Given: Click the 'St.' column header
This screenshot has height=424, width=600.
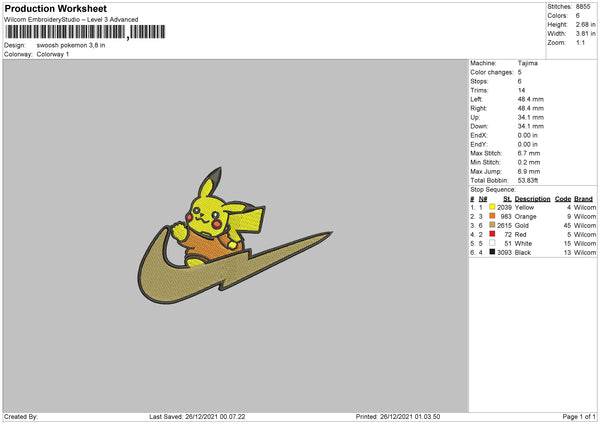Looking at the screenshot, I should 507,199.
